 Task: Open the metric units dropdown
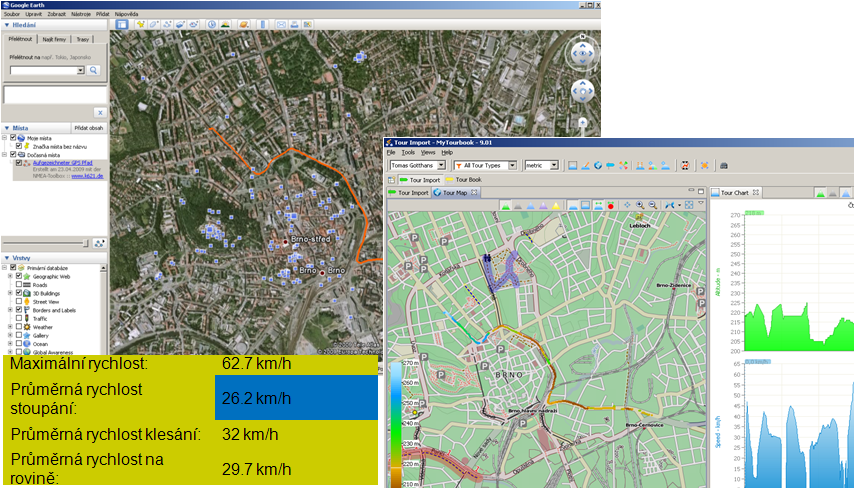pyautogui.click(x=554, y=166)
